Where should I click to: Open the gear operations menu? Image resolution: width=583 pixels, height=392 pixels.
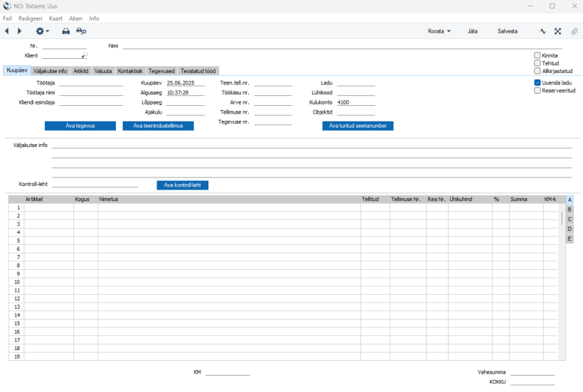(42, 31)
